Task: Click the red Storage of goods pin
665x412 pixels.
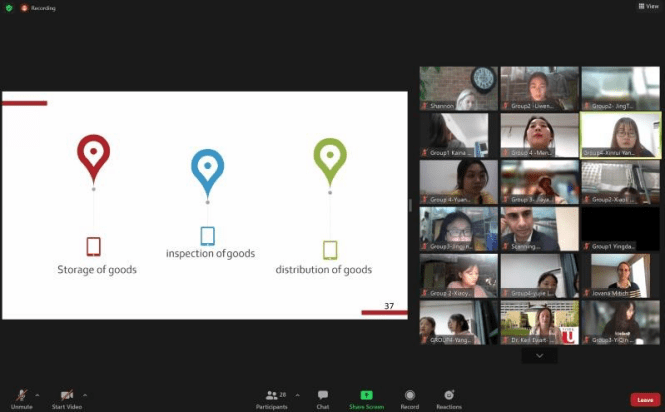Action: pos(93,157)
